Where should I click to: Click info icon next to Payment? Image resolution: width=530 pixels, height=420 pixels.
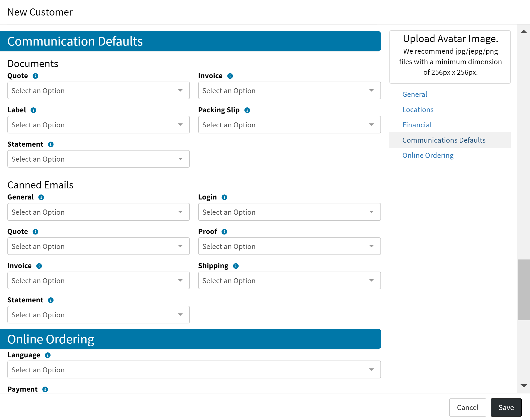[x=45, y=389]
